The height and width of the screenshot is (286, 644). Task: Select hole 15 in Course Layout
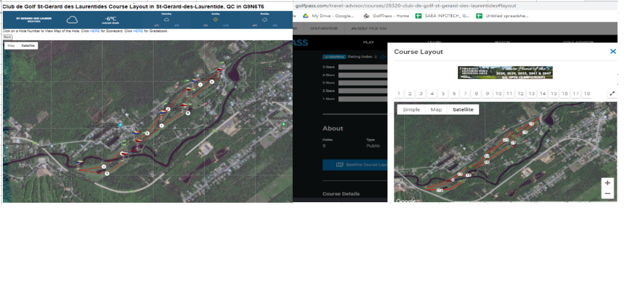(554, 94)
